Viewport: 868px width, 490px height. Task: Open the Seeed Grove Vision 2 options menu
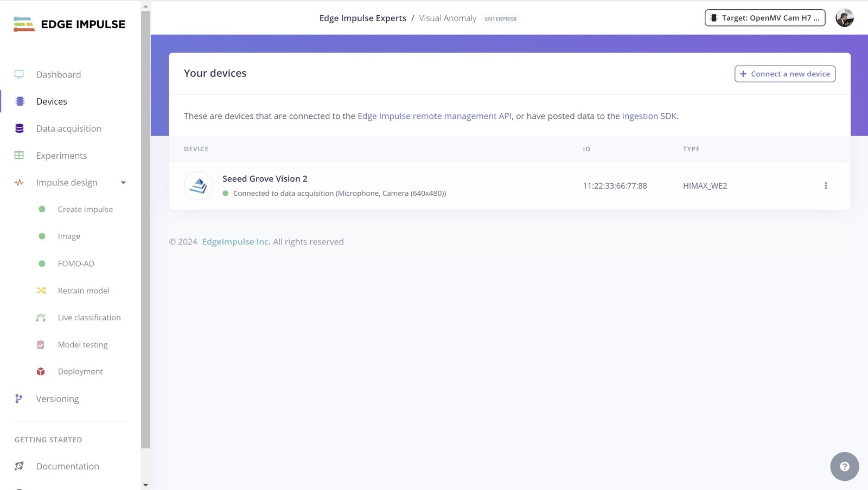tap(826, 186)
